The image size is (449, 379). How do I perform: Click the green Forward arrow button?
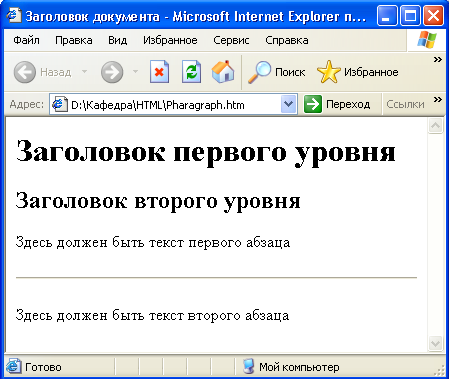coord(112,72)
